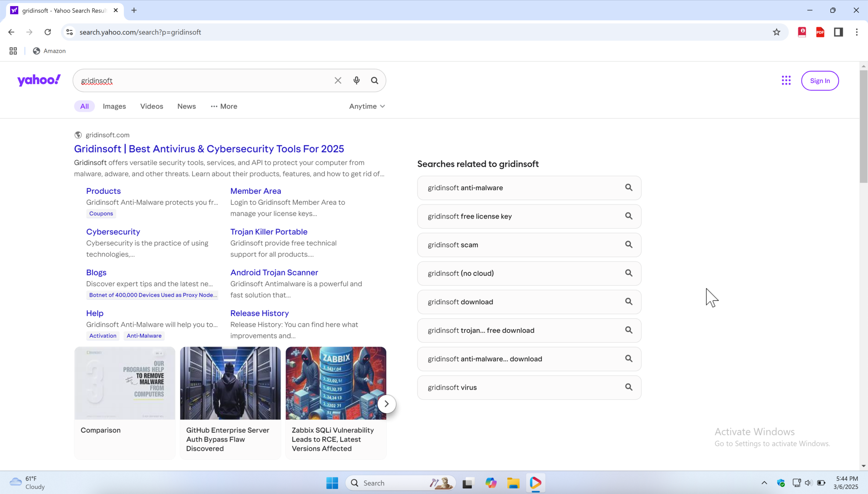Switch to the Images tab

[114, 106]
